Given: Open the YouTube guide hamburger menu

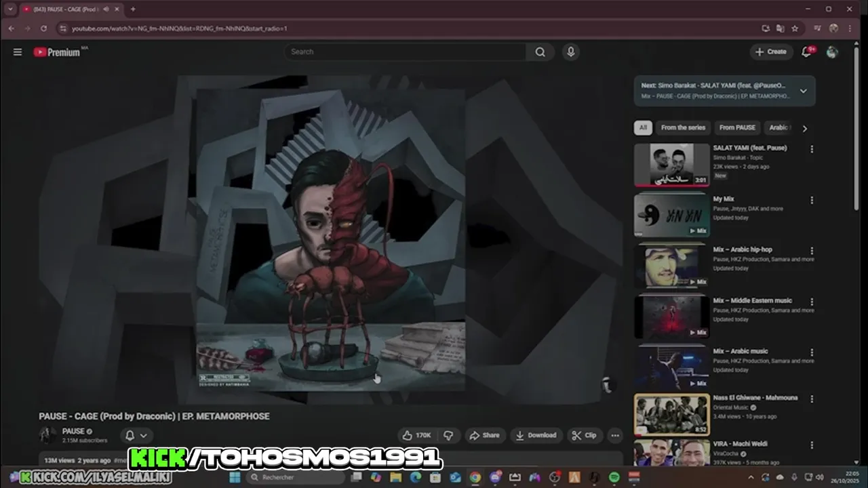Looking at the screenshot, I should point(18,52).
